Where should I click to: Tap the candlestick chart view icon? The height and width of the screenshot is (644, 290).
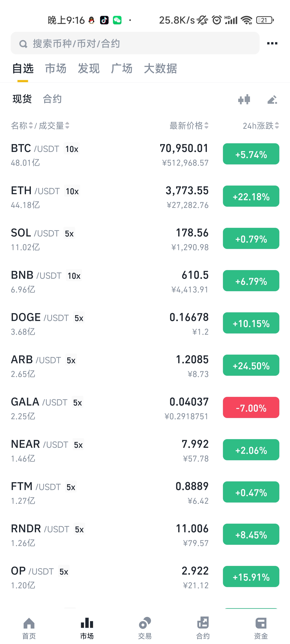(x=244, y=99)
